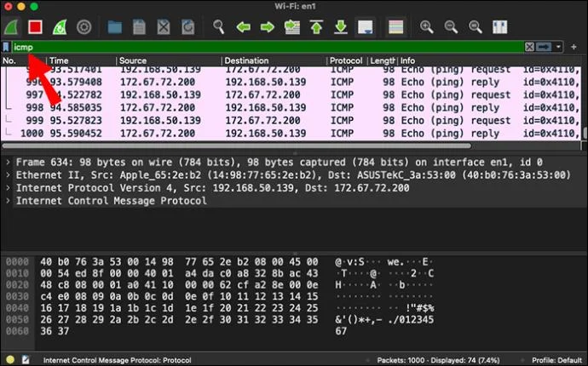
Task: Reset text zoom to normal size
Action: click(x=476, y=27)
